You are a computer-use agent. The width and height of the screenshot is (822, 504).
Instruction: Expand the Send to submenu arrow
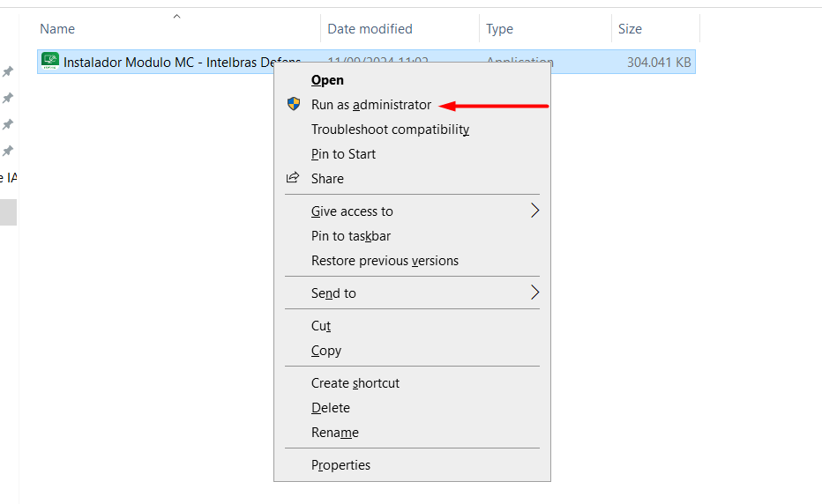tap(534, 293)
